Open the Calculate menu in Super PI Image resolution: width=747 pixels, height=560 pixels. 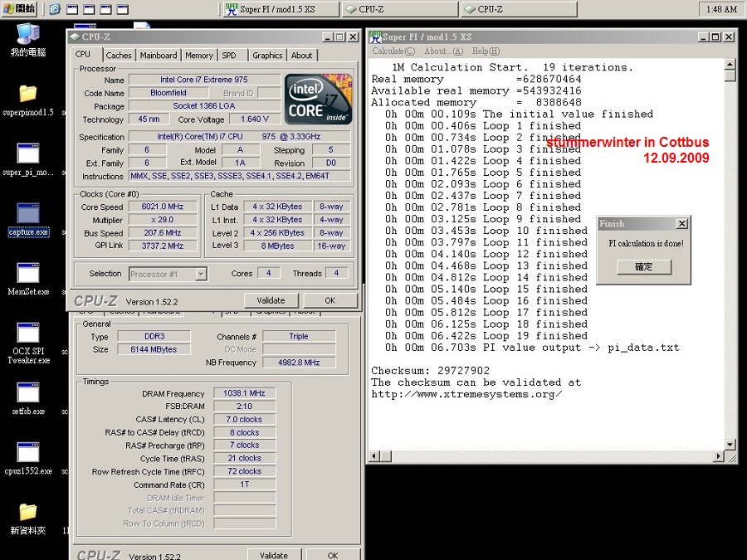tap(393, 51)
